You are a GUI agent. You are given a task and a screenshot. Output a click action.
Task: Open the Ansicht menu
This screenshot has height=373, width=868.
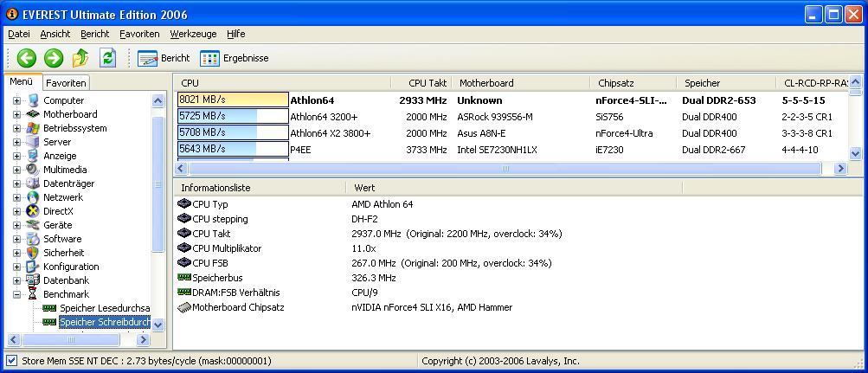(x=55, y=35)
